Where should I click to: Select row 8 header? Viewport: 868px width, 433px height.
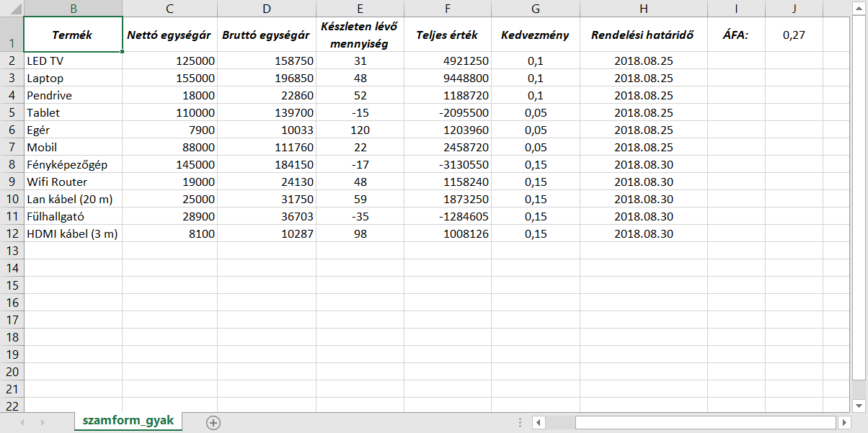click(12, 164)
